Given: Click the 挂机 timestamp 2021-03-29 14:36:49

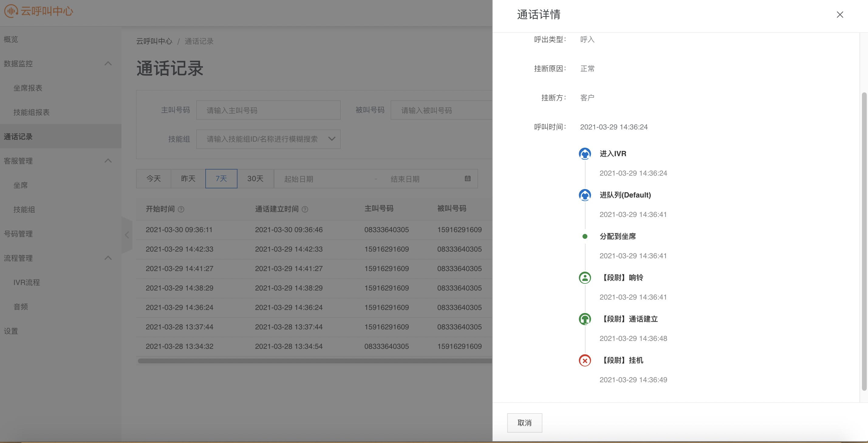Looking at the screenshot, I should (x=633, y=380).
